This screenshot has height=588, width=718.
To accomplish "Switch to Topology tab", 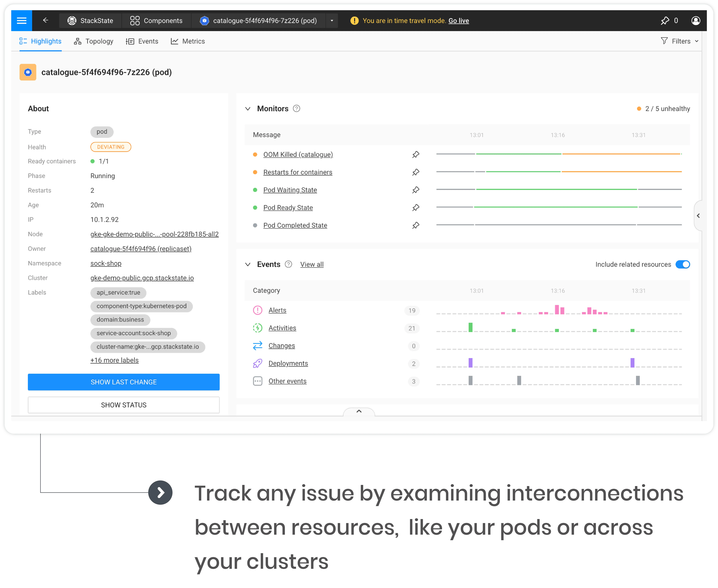I will 94,41.
